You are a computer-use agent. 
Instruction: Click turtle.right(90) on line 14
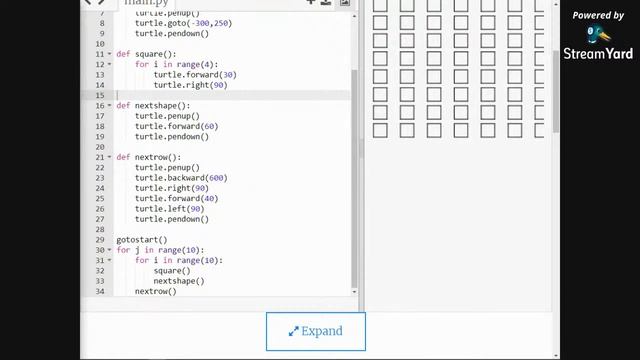(191, 85)
